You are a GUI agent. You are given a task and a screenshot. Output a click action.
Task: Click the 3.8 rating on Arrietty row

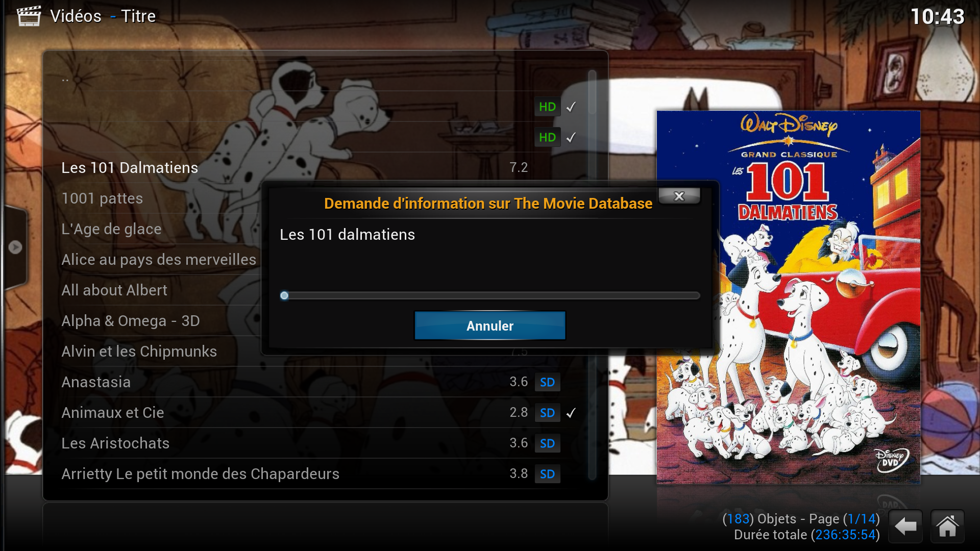519,473
